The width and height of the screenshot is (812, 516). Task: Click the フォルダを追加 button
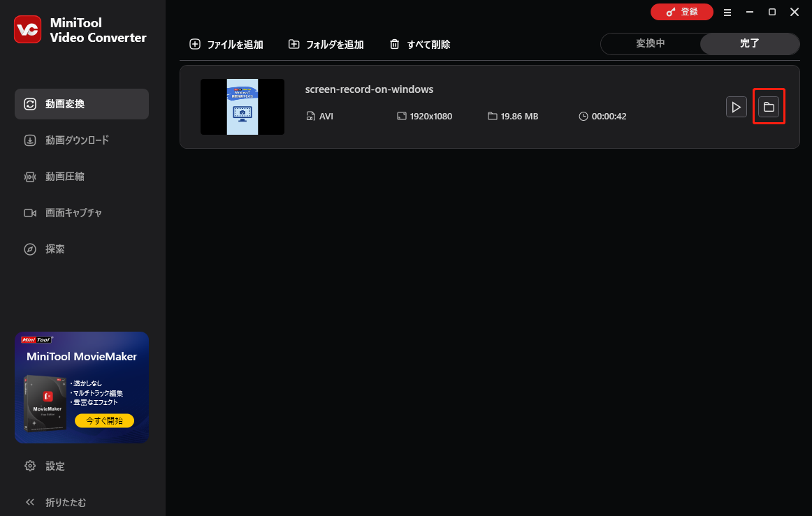[x=326, y=45]
